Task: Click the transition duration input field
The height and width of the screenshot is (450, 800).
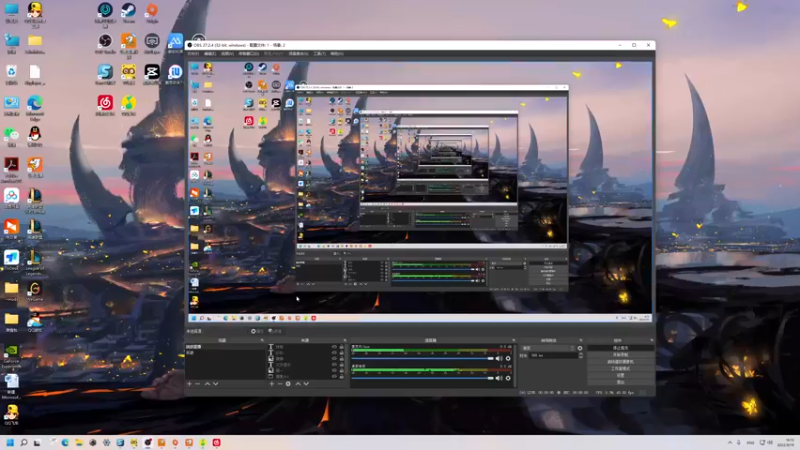Action: (554, 355)
